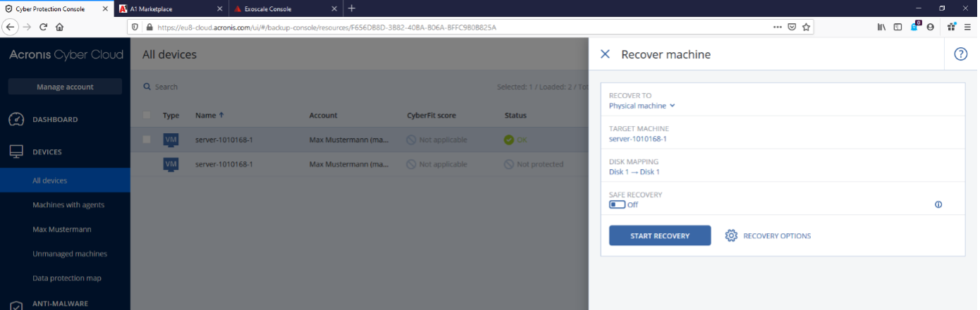Click tracking protection shield icon
The width and height of the screenshot is (980, 310).
pyautogui.click(x=135, y=27)
